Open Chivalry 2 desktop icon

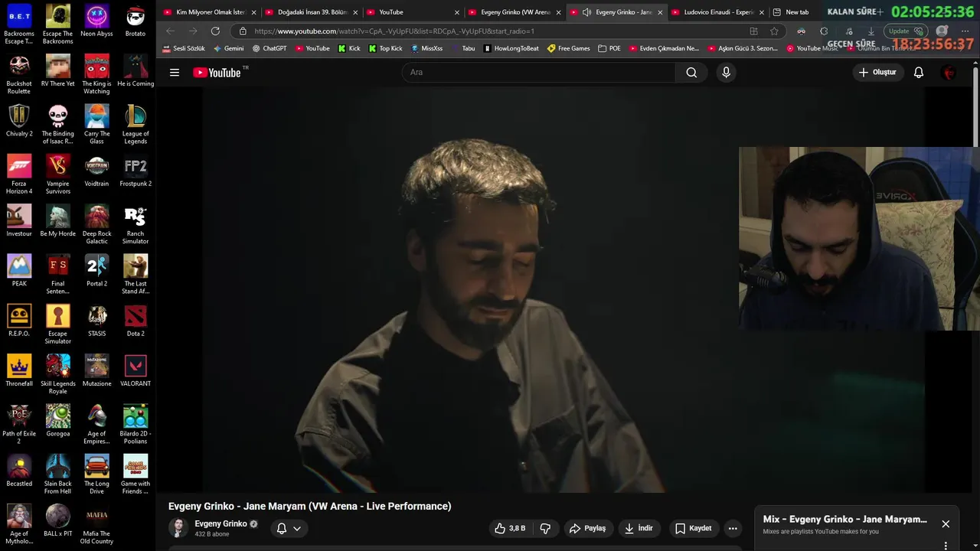(x=19, y=121)
